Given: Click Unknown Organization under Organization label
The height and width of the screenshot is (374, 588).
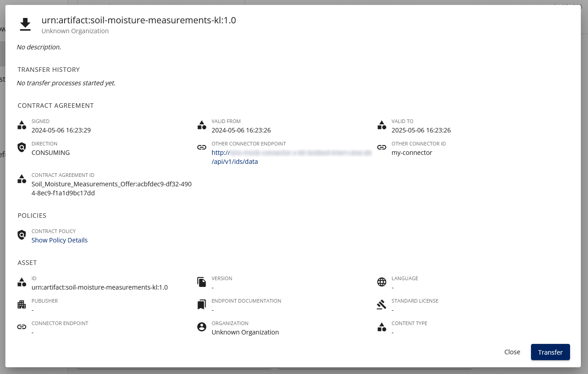Looking at the screenshot, I should pos(245,332).
